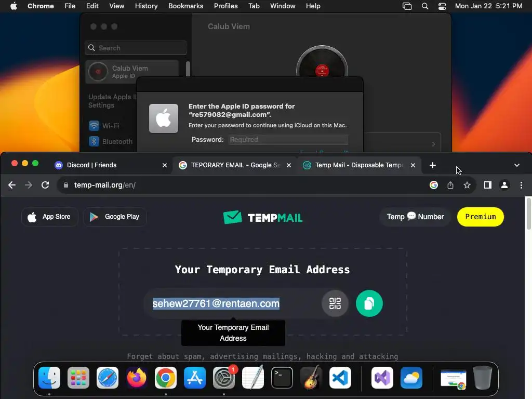532x399 pixels.
Task: Open Temp Number service
Action: [x=415, y=217]
